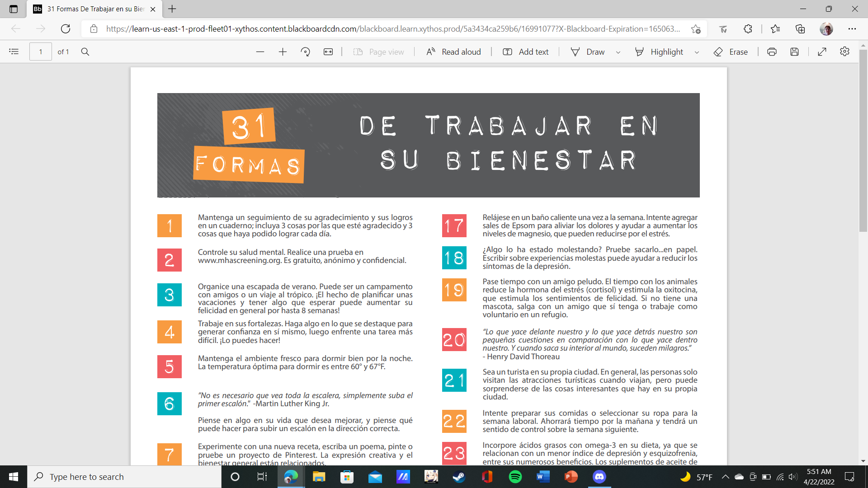Add this page to favorites

696,29
